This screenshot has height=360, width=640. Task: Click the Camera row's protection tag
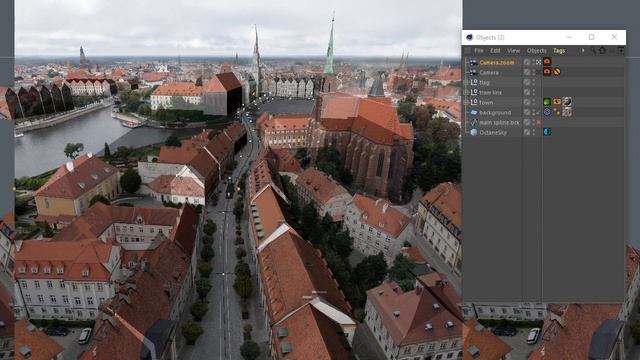(x=557, y=72)
